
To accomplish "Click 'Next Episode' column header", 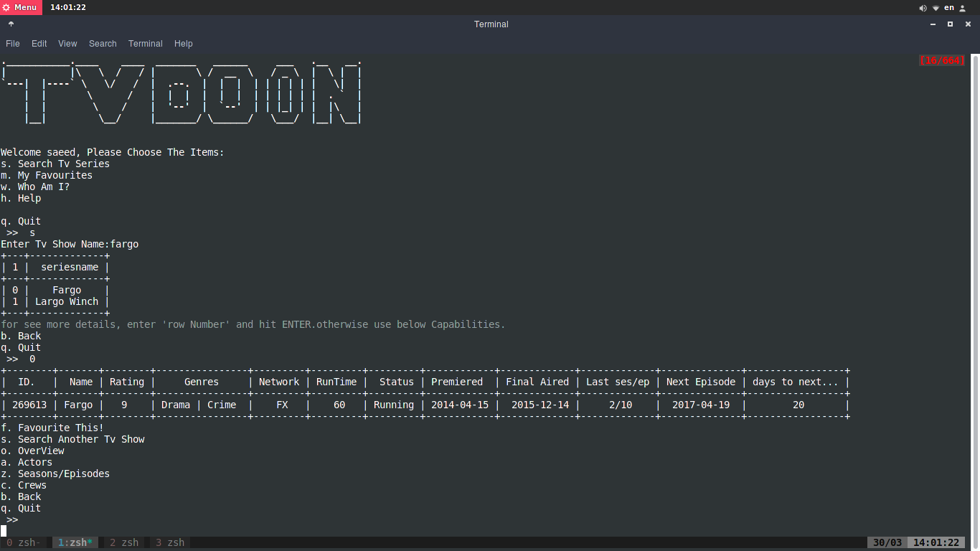I will pyautogui.click(x=701, y=382).
